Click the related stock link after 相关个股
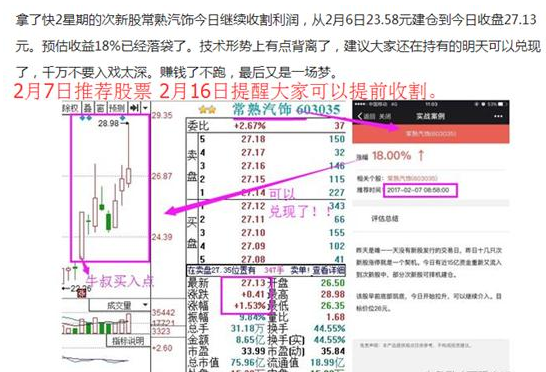Screen dimensions: 546x372 412,178
